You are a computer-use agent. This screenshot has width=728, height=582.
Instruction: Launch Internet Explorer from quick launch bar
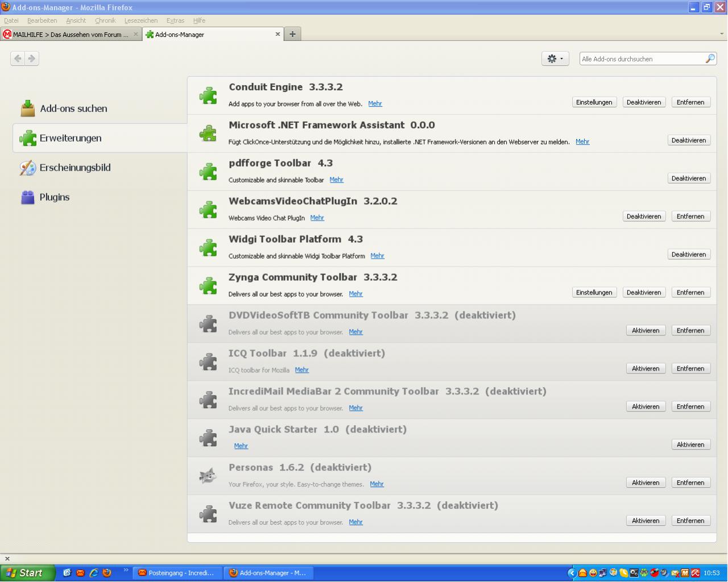pyautogui.click(x=94, y=573)
